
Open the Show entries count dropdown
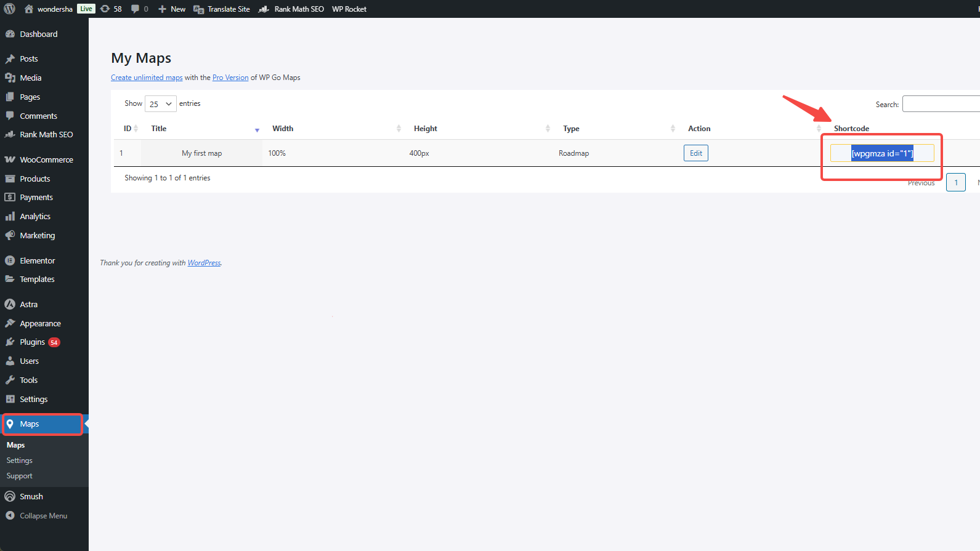(160, 104)
